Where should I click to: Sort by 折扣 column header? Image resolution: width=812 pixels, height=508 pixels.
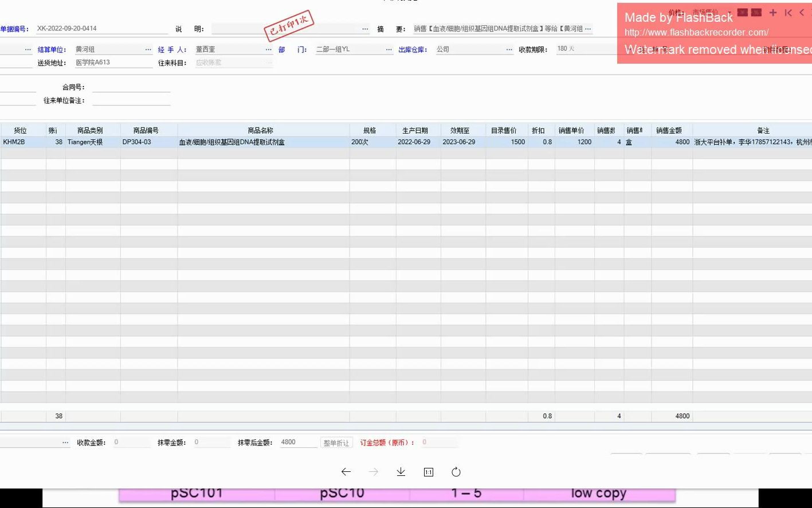click(541, 131)
